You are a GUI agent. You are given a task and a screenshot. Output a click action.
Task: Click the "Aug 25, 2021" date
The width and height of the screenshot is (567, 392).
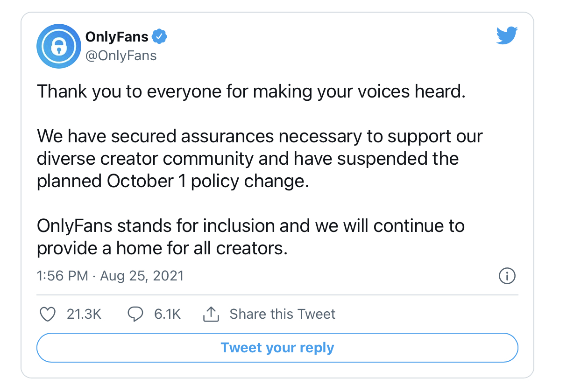coord(142,276)
